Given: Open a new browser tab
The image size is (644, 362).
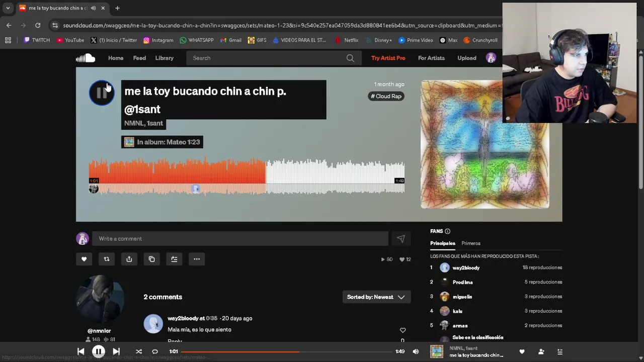Looking at the screenshot, I should tap(117, 8).
